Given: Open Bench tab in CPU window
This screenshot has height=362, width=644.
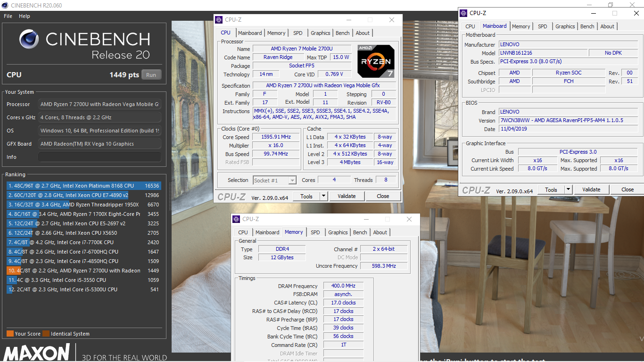Looking at the screenshot, I should click(x=343, y=33).
